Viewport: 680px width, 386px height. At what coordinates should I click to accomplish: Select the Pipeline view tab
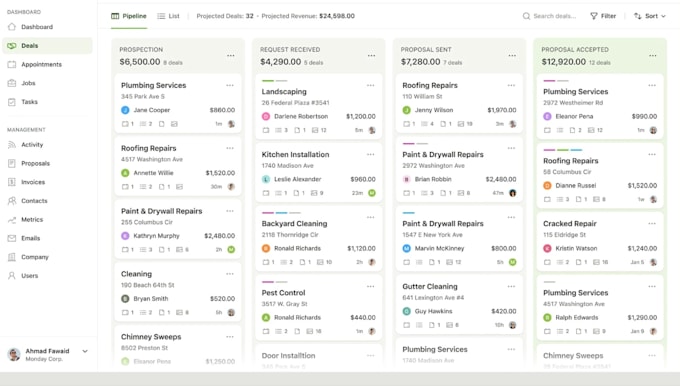129,16
